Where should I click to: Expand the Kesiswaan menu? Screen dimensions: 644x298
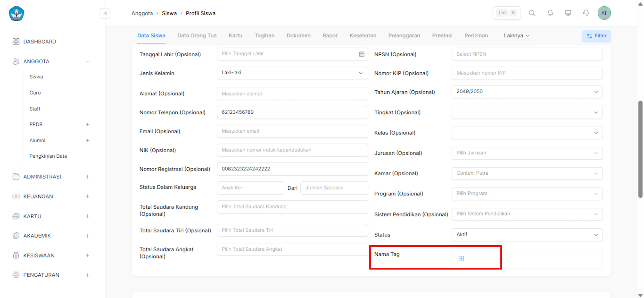[88, 256]
